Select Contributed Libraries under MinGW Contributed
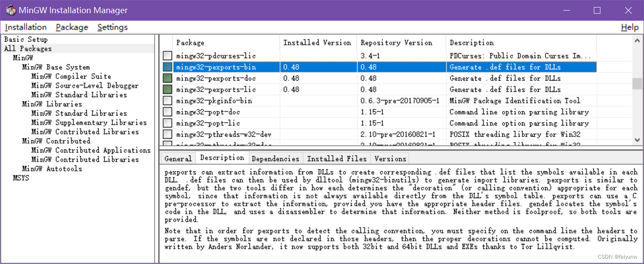The height and width of the screenshot is (264, 644). point(85,159)
